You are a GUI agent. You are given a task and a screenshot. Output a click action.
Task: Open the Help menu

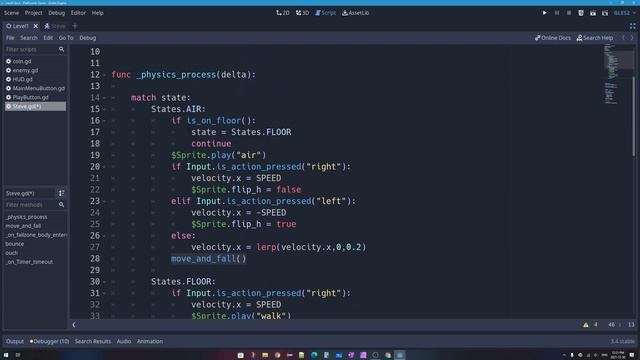pyautogui.click(x=97, y=13)
